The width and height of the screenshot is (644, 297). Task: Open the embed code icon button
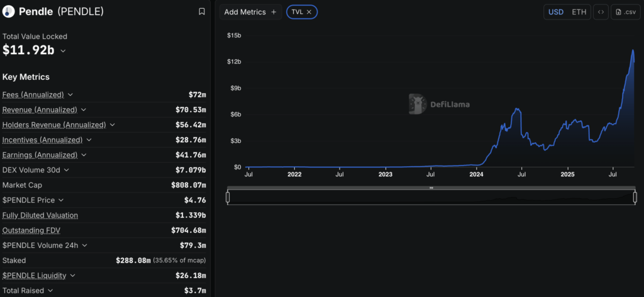point(601,12)
